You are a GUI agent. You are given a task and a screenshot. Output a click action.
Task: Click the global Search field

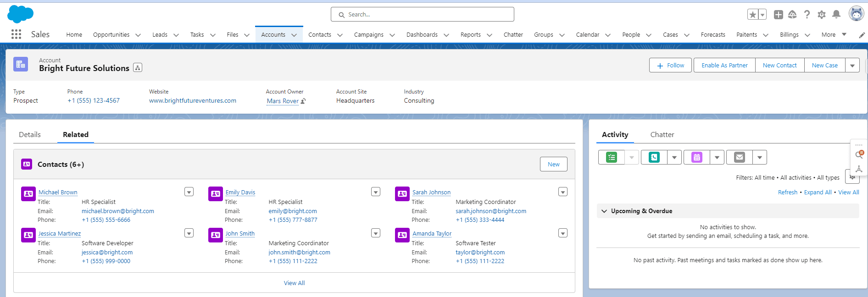(x=422, y=14)
